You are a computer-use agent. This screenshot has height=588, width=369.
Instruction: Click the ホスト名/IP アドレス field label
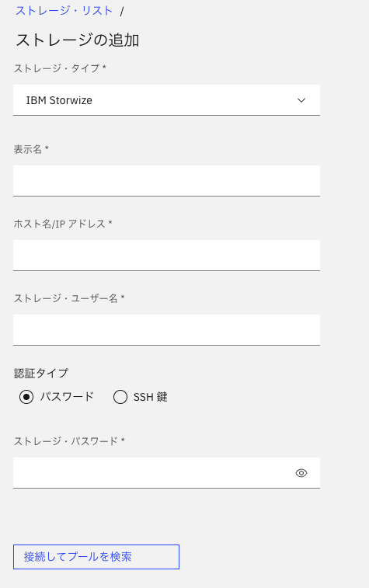point(63,224)
